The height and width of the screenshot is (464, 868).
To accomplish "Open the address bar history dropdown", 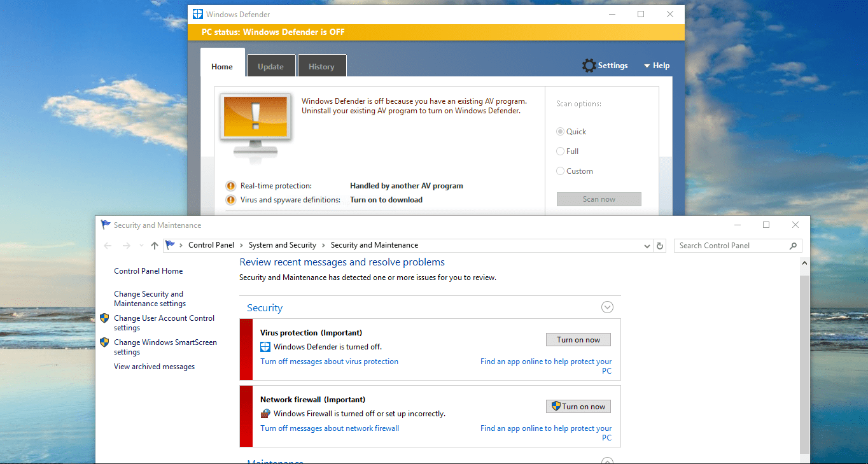I will pos(647,246).
